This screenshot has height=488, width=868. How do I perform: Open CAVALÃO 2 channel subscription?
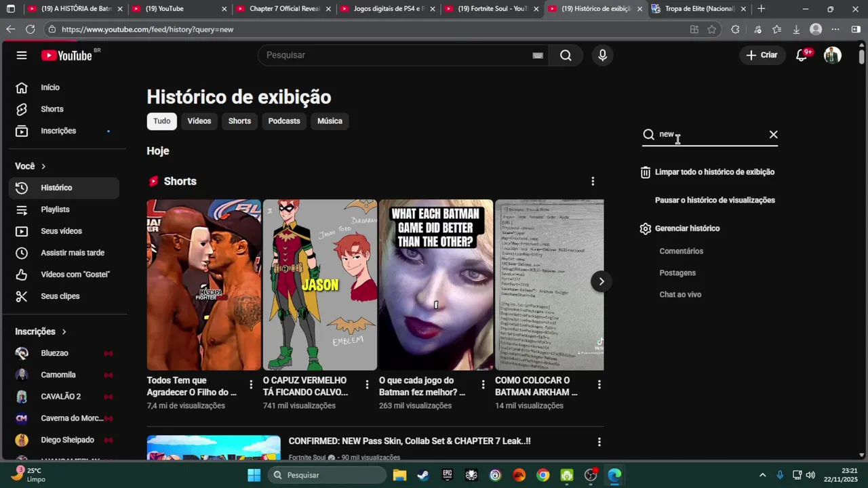(64, 396)
